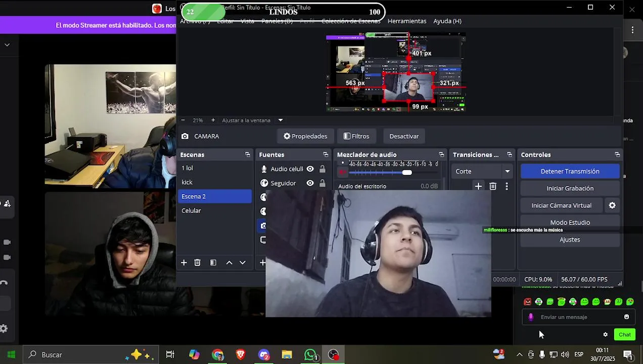Click the Windows search box Buscar
This screenshot has height=364, width=643.
click(x=90, y=355)
